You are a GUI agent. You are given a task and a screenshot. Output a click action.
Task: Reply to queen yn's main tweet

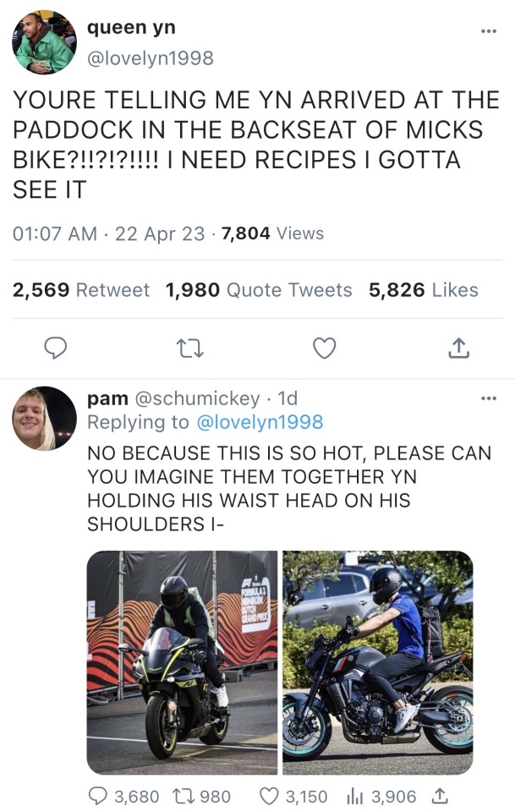(x=55, y=348)
